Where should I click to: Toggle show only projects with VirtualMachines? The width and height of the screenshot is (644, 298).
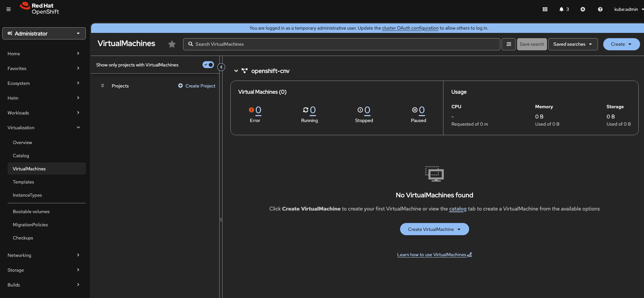208,65
